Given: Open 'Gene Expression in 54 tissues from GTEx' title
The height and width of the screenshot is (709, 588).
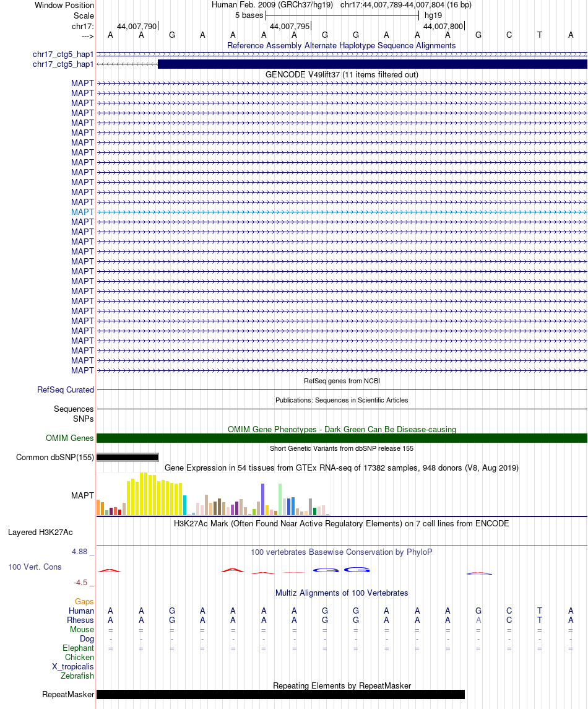Looking at the screenshot, I should (342, 468).
